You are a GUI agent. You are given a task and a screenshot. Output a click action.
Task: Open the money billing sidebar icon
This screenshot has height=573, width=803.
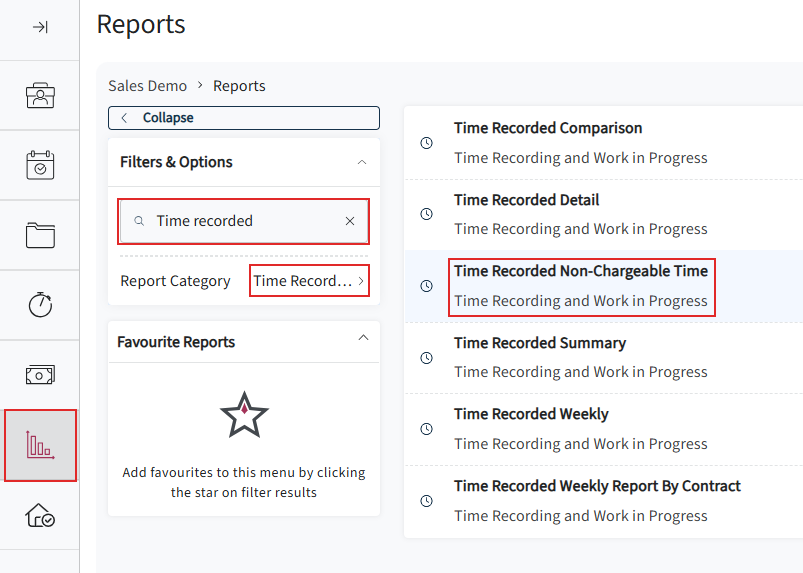(x=40, y=375)
